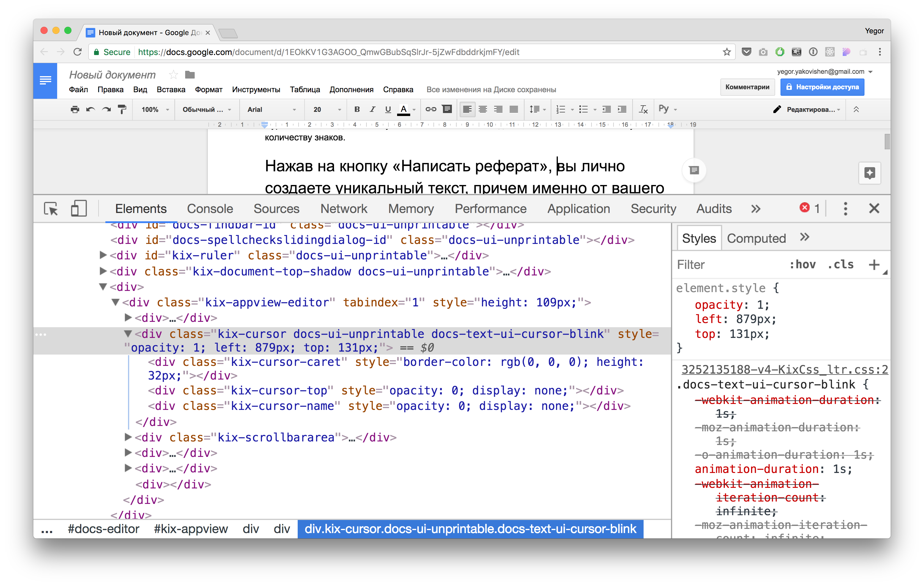Image resolution: width=924 pixels, height=586 pixels.
Task: Select #docs-editor in breadcrumb bar
Action: click(x=103, y=529)
